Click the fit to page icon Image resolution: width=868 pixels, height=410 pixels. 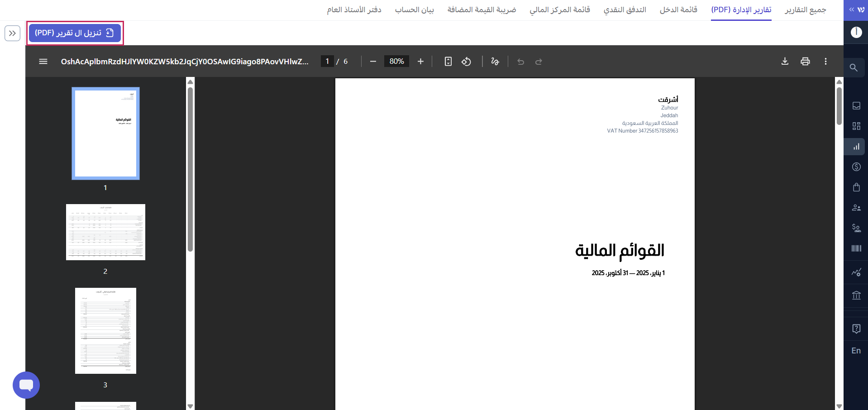(448, 62)
